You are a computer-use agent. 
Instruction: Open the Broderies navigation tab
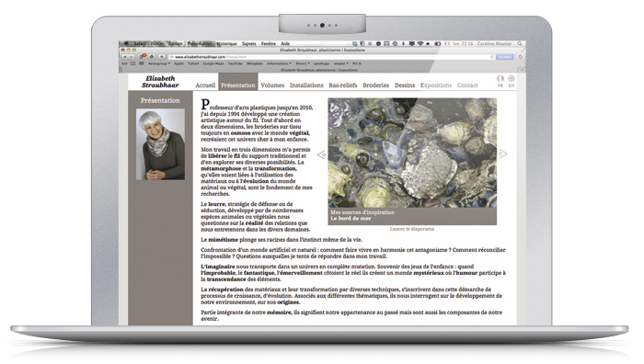(x=375, y=85)
